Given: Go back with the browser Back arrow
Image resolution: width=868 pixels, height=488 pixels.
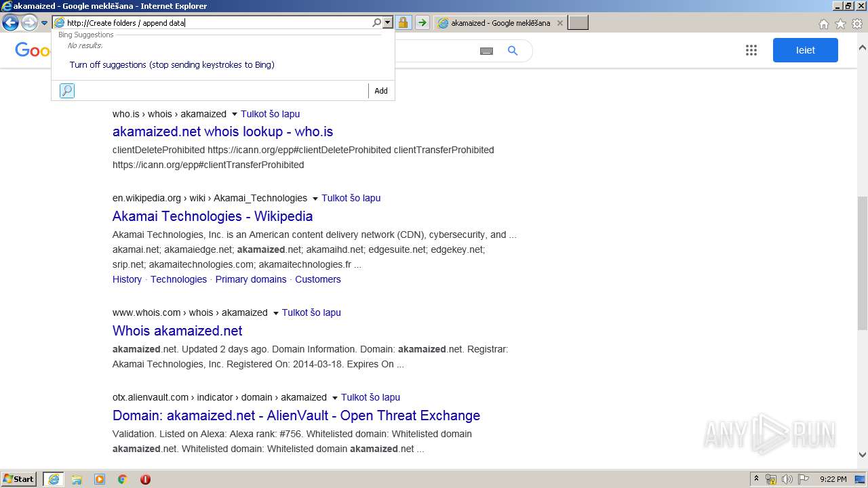Looking at the screenshot, I should point(10,23).
